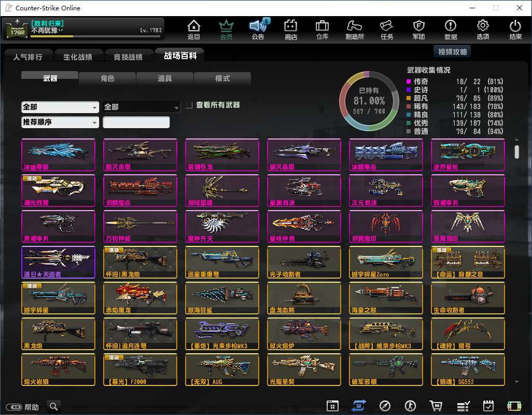
Task: Click the weapon name search field
Action: tap(136, 122)
